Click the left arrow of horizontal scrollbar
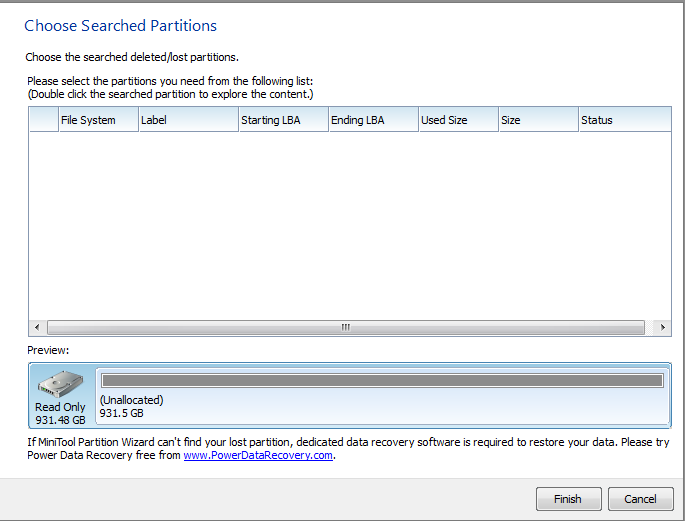The image size is (686, 521). click(x=37, y=327)
